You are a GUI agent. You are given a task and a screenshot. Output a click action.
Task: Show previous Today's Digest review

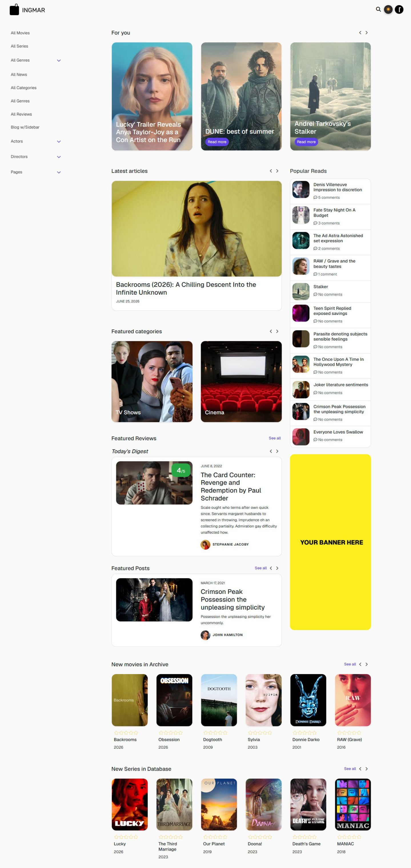coord(271,451)
